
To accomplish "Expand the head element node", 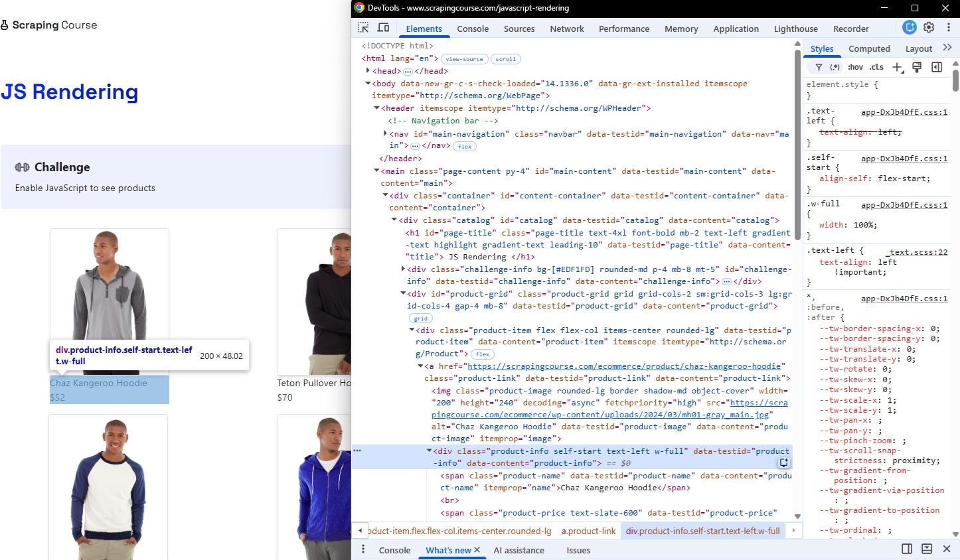I will tap(368, 71).
